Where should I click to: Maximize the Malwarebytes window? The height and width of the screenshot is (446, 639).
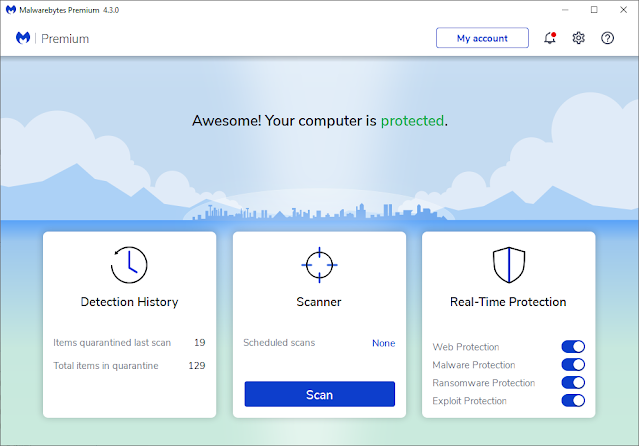pos(594,10)
